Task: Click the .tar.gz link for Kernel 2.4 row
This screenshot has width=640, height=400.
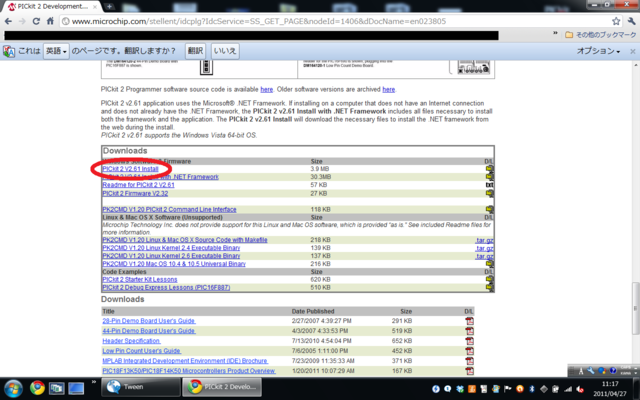Action: [484, 248]
